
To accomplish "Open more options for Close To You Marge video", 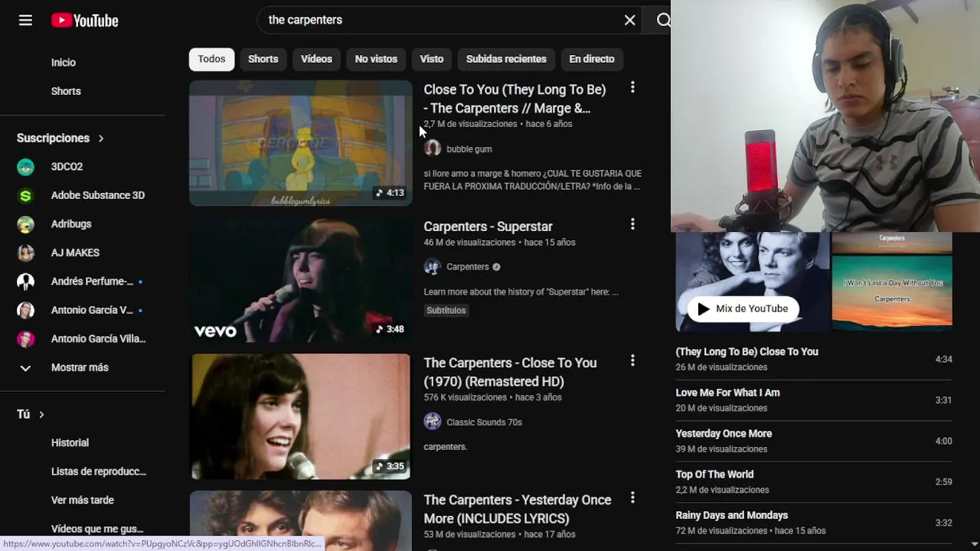I will click(632, 88).
